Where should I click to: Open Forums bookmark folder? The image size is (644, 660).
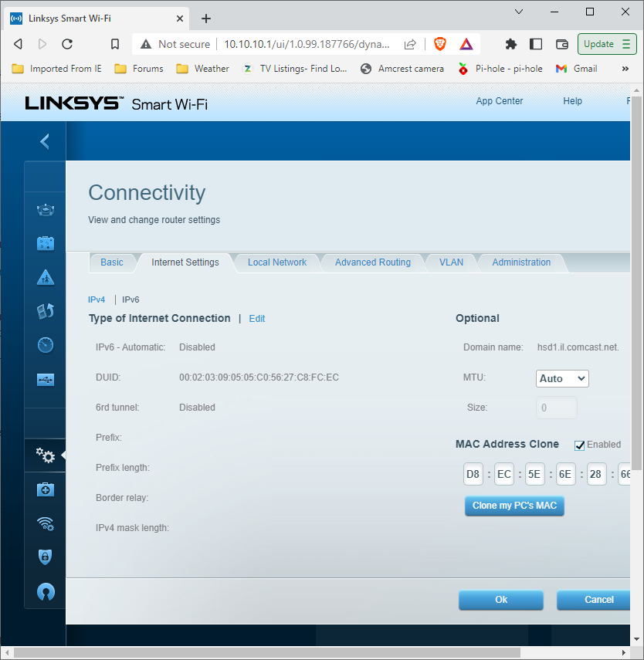coord(139,69)
